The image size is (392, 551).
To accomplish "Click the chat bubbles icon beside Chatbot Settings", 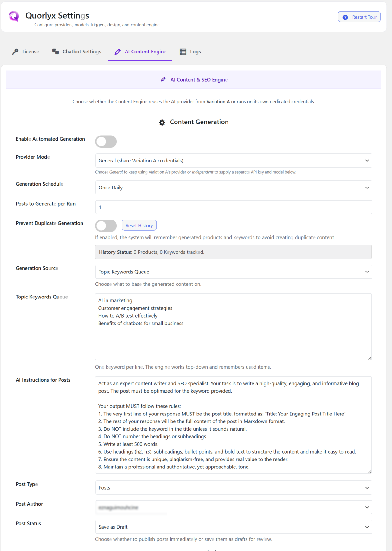I will (x=55, y=52).
